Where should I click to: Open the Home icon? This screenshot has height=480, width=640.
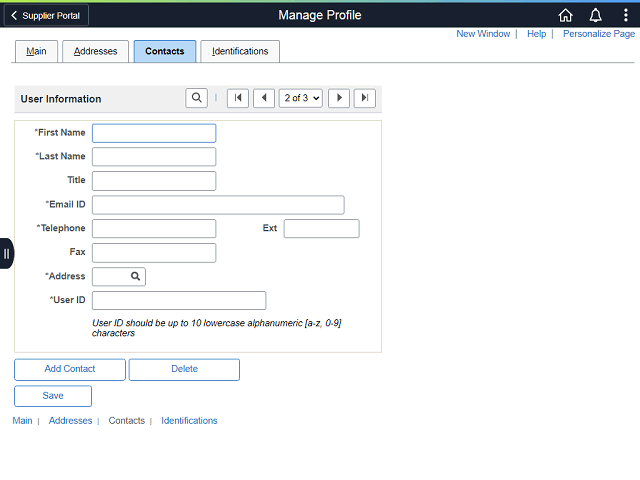(565, 16)
